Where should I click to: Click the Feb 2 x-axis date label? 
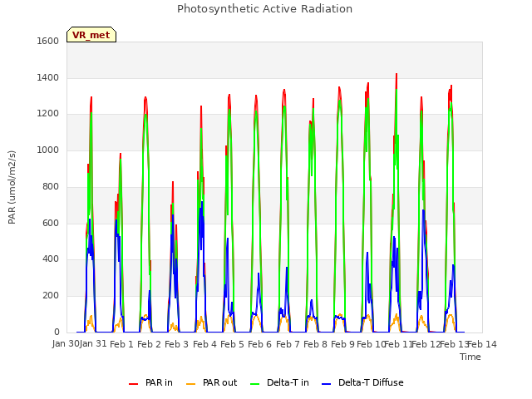[x=150, y=344]
